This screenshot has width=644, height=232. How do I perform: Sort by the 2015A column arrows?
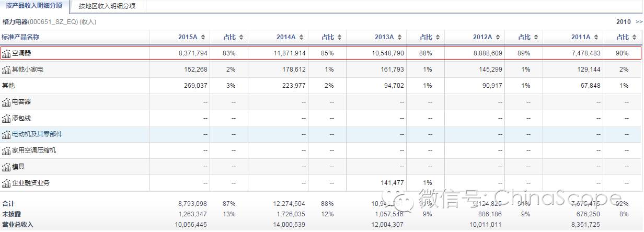(203, 37)
